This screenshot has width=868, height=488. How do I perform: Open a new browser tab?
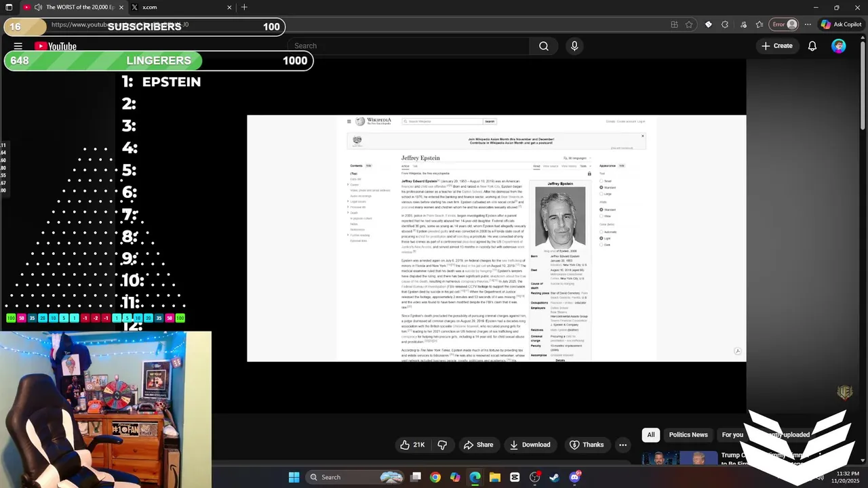[x=244, y=7]
